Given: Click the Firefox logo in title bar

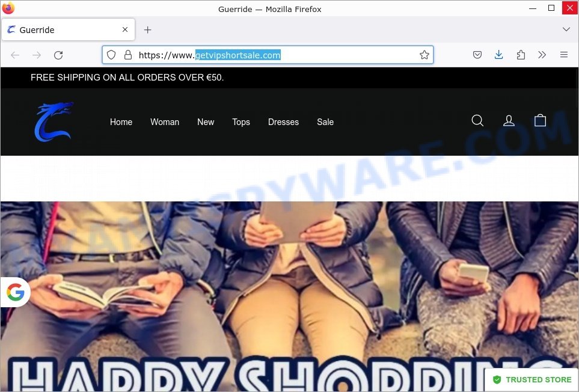Looking at the screenshot, I should coord(8,8).
